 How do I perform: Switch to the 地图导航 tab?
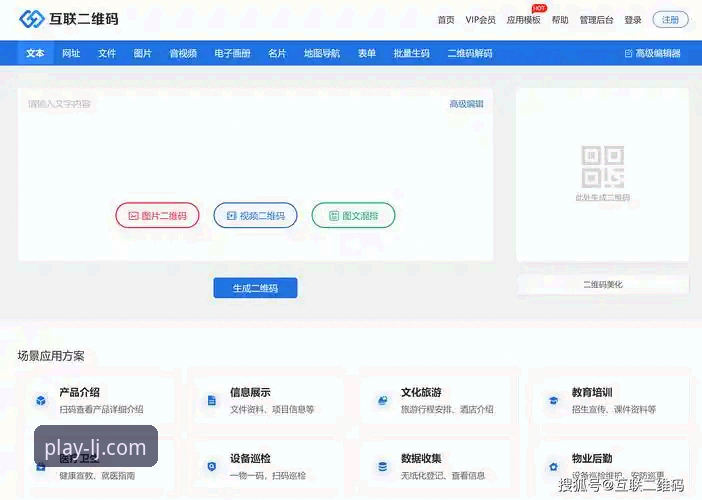322,53
